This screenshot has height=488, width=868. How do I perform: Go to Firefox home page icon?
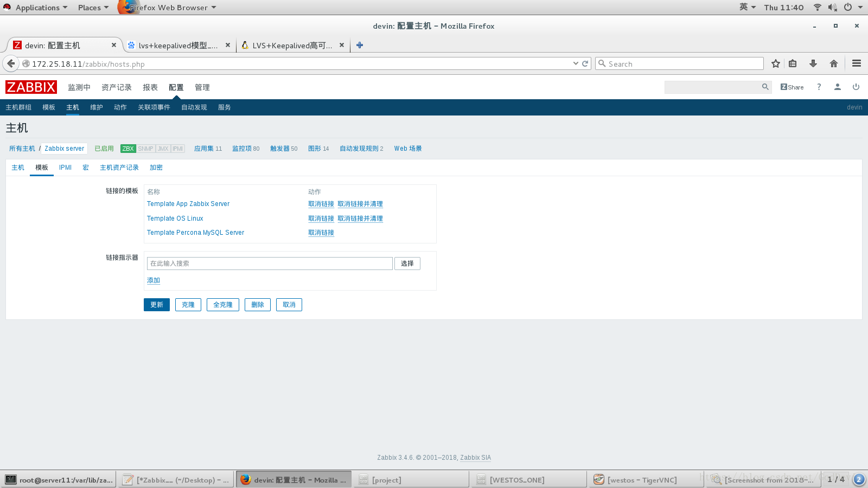834,63
